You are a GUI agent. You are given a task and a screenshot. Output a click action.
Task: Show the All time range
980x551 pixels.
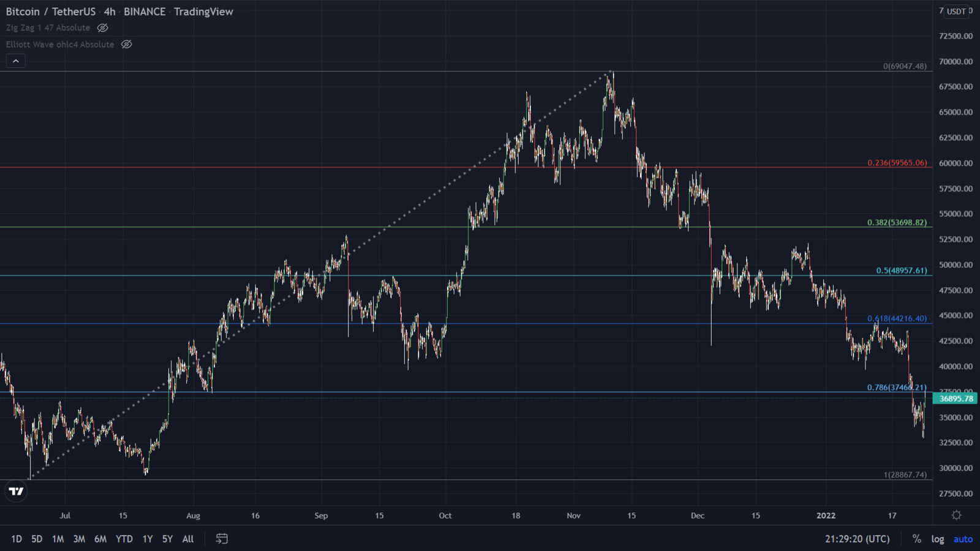(x=188, y=539)
